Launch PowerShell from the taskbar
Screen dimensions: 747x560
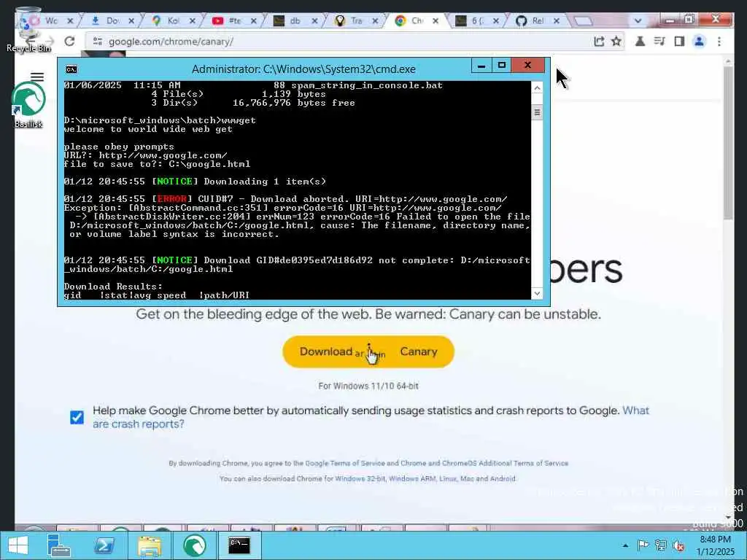pyautogui.click(x=104, y=545)
